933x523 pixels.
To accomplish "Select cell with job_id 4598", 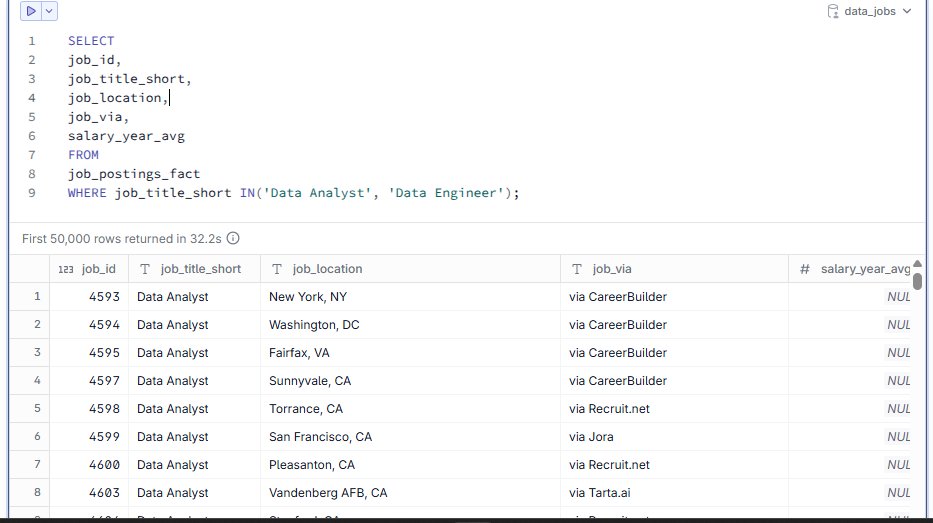I will point(89,409).
